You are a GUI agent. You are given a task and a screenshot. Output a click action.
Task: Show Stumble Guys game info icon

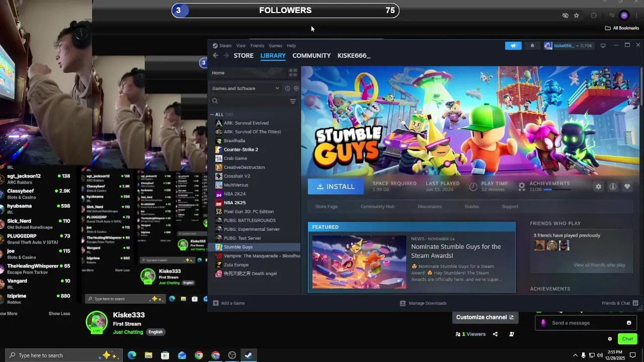(613, 187)
